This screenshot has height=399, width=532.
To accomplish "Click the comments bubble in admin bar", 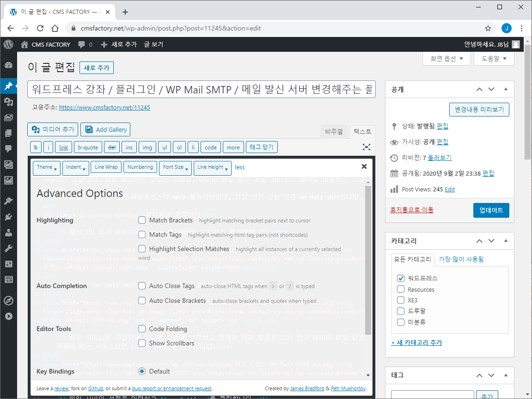I will pos(81,45).
